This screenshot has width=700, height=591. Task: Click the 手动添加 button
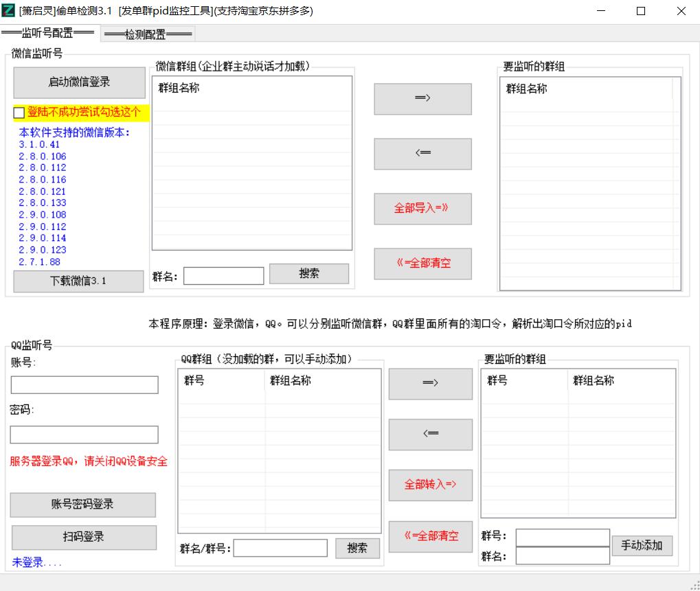[x=642, y=546]
